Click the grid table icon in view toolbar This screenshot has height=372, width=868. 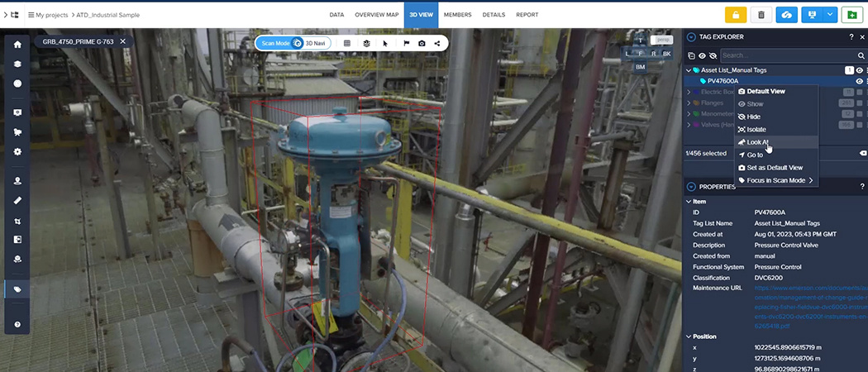coord(347,43)
